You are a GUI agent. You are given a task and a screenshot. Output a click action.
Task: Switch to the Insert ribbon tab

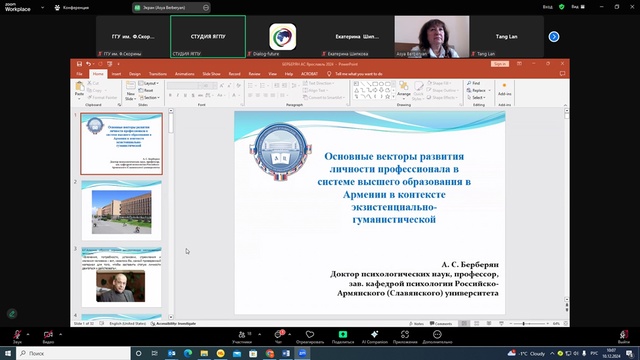tap(116, 74)
